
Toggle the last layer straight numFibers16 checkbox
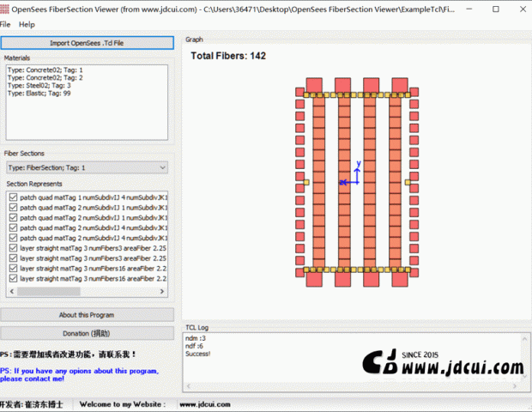pyautogui.click(x=13, y=279)
